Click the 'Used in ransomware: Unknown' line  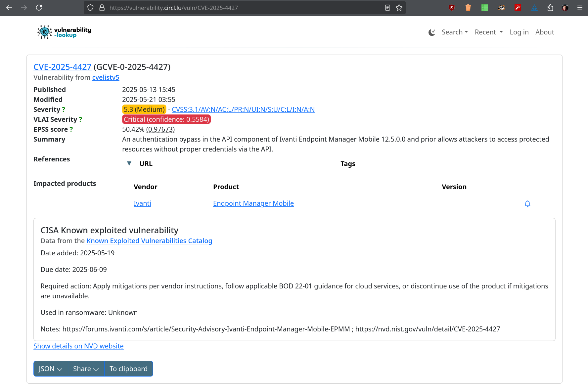point(89,313)
